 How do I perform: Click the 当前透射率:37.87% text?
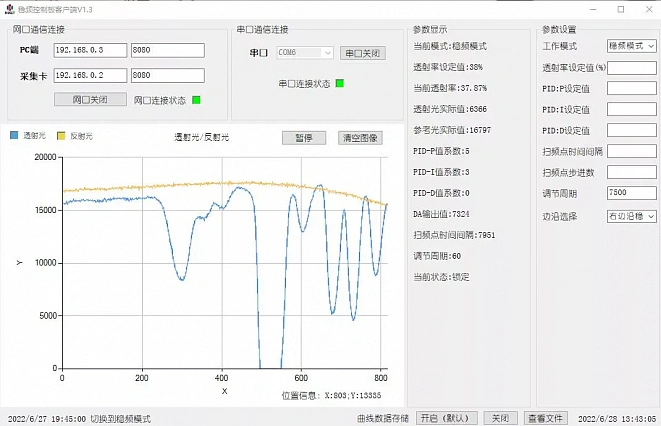450,88
